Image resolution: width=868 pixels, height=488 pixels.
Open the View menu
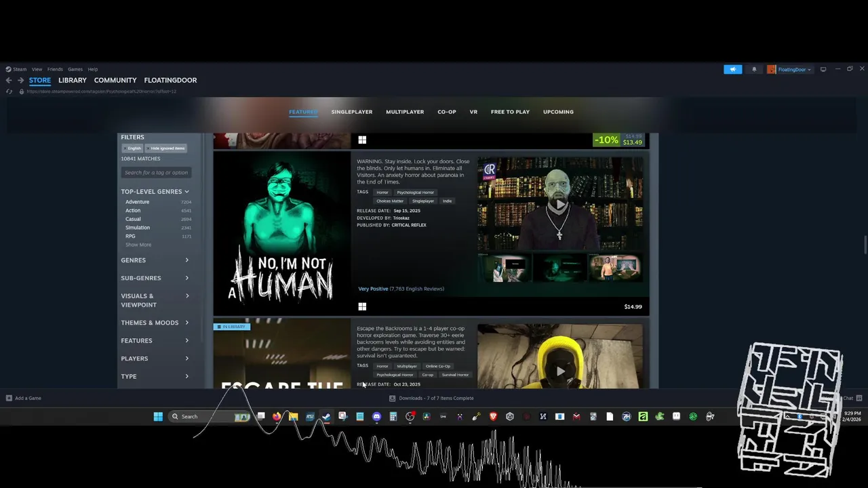pos(37,69)
